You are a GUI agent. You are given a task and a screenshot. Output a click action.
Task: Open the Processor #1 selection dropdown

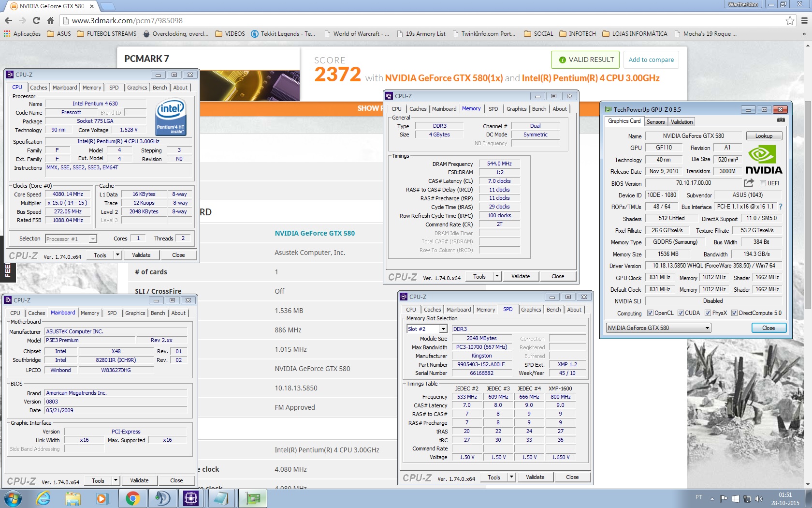tap(71, 239)
